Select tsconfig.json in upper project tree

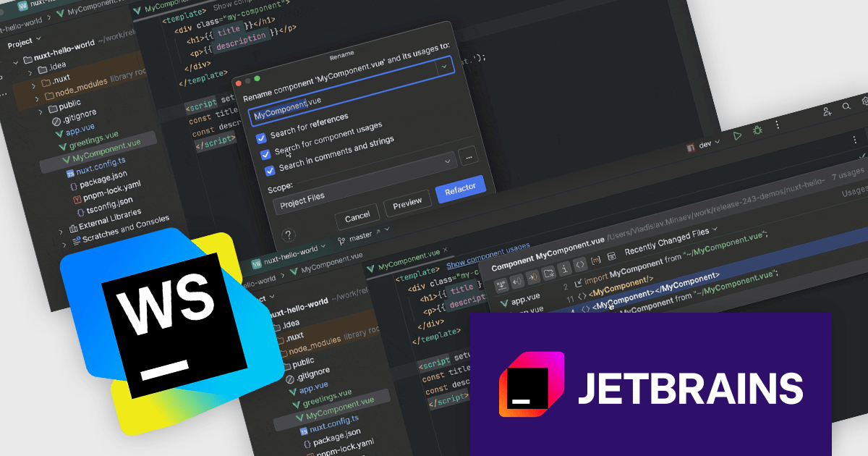tap(104, 206)
